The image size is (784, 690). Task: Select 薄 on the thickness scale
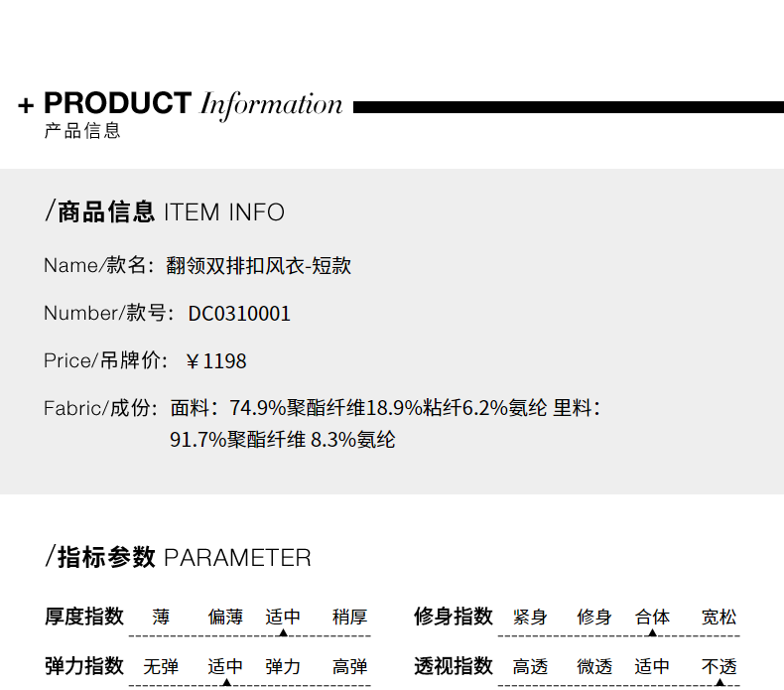tap(161, 617)
